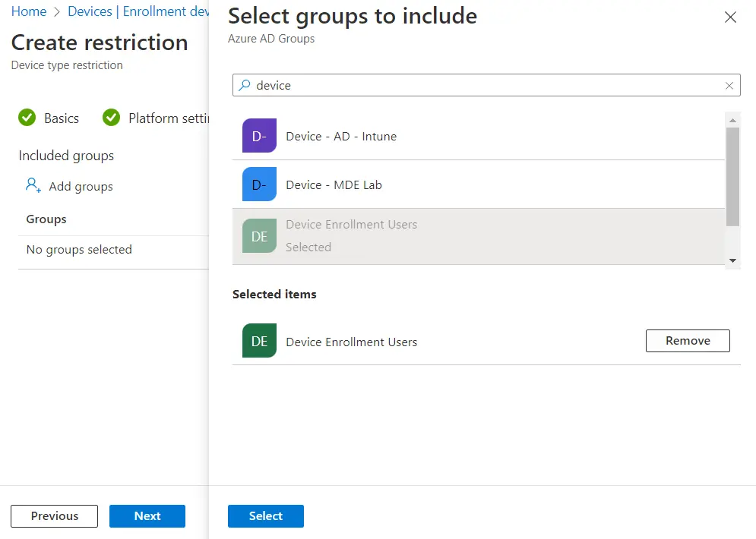Click into the group search field
Viewport: 756px width, 539px height.
click(x=486, y=86)
